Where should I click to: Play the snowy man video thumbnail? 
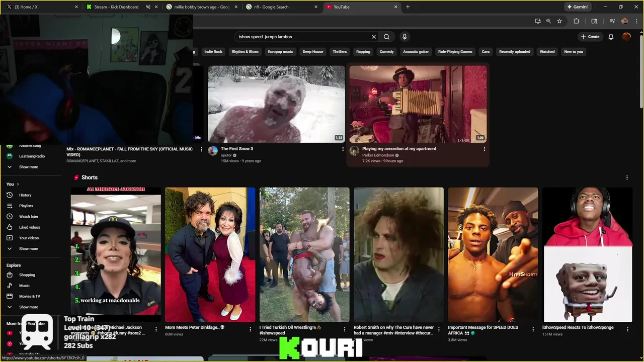[x=276, y=104]
